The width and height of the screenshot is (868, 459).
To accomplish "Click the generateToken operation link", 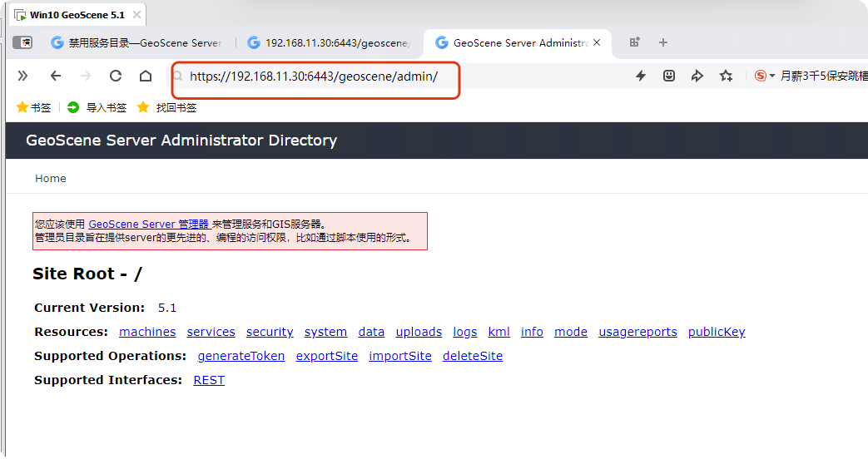I will click(x=241, y=356).
